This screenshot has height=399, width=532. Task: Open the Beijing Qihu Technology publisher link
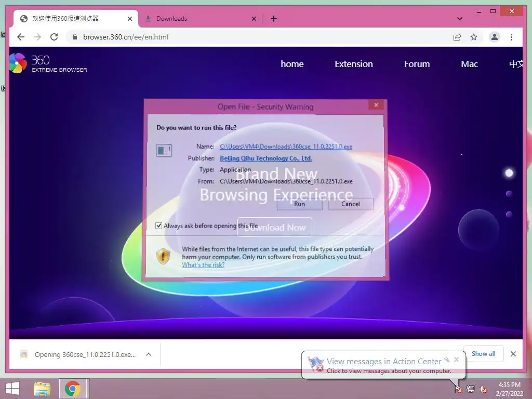click(x=265, y=158)
